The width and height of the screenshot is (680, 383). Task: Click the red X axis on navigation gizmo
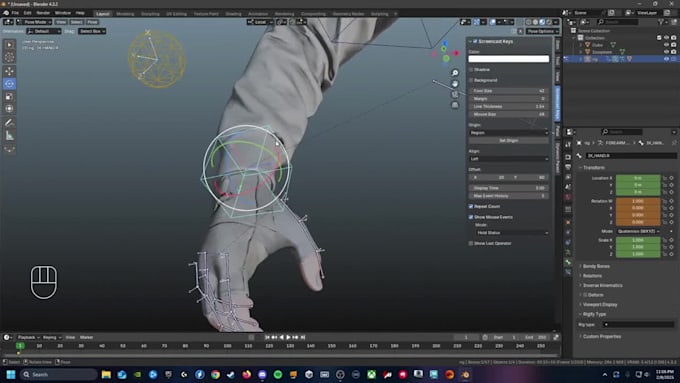(456, 53)
